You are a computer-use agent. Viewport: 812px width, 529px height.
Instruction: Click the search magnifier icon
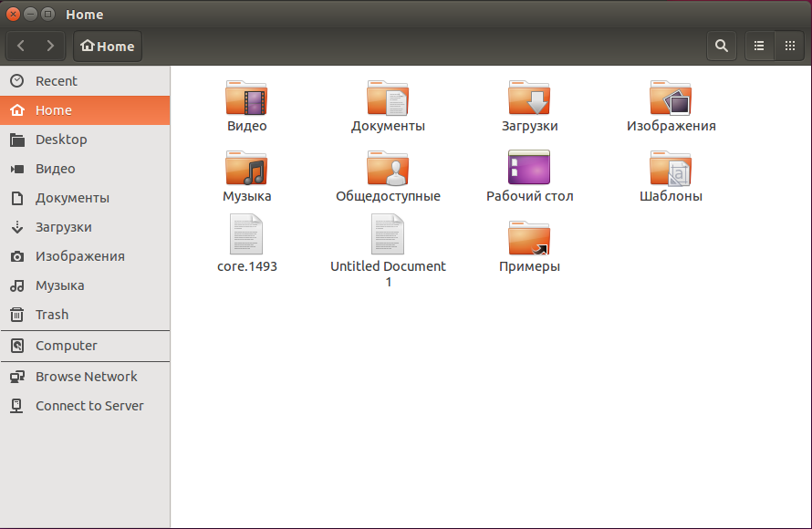coord(722,47)
